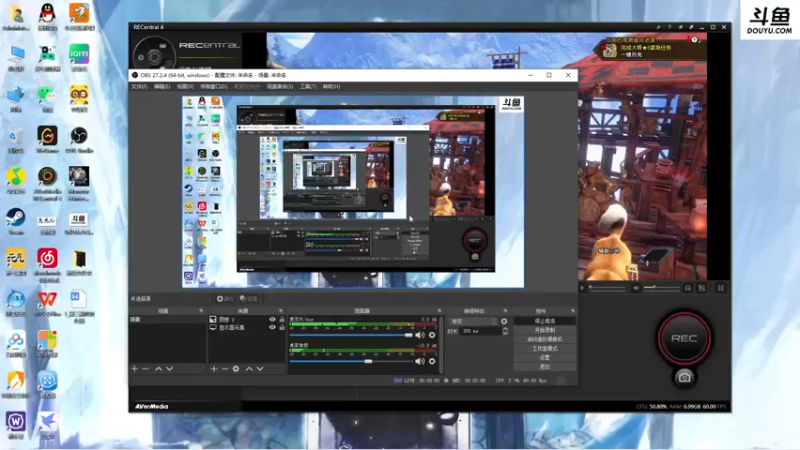Hide the 图像 2 source via its eye icon

tap(272, 319)
